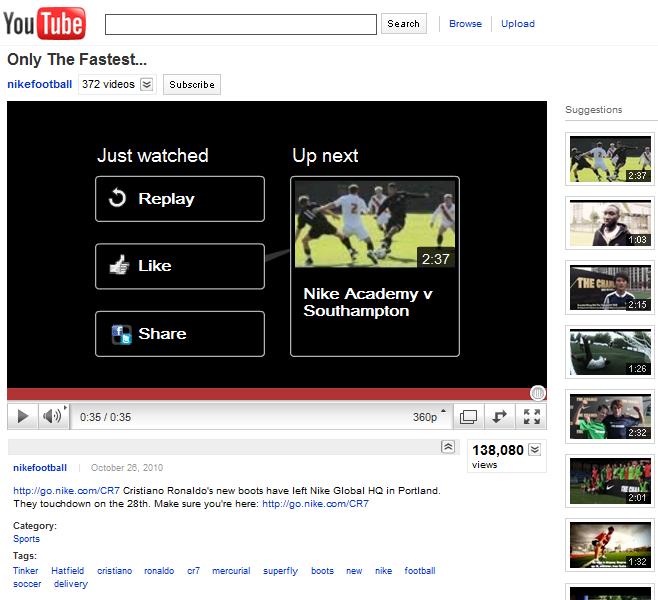Open the pop-out window icon in the player
Viewport: 658px width, 600px height.
coord(468,417)
